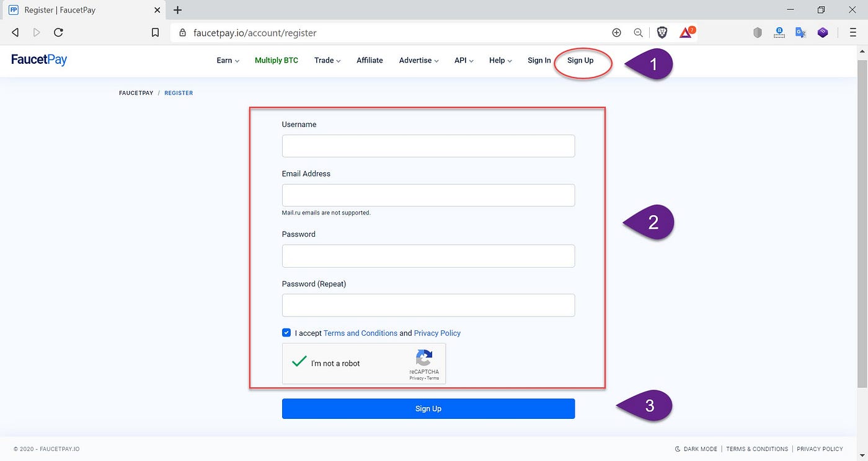Enable Dark Mode in the footer
The image size is (868, 461).
click(x=696, y=449)
